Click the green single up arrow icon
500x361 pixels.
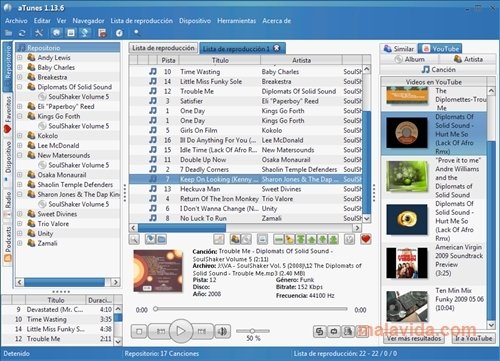(x=312, y=239)
